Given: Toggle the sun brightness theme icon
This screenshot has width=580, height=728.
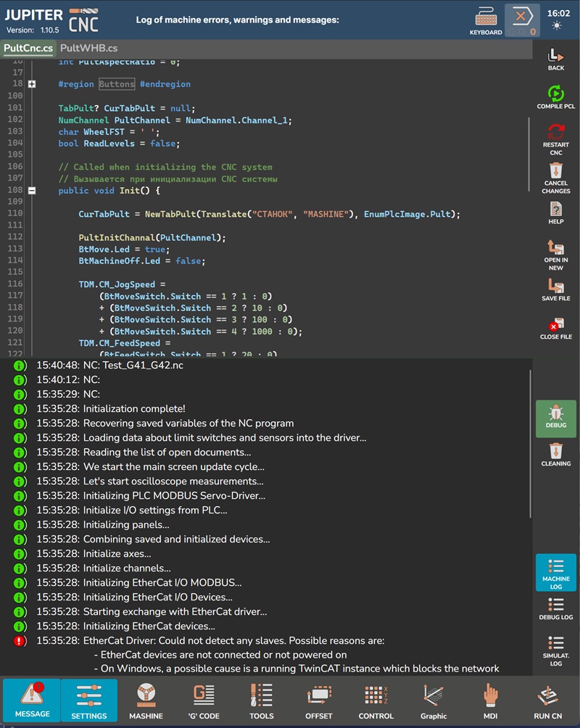Looking at the screenshot, I should 556,26.
